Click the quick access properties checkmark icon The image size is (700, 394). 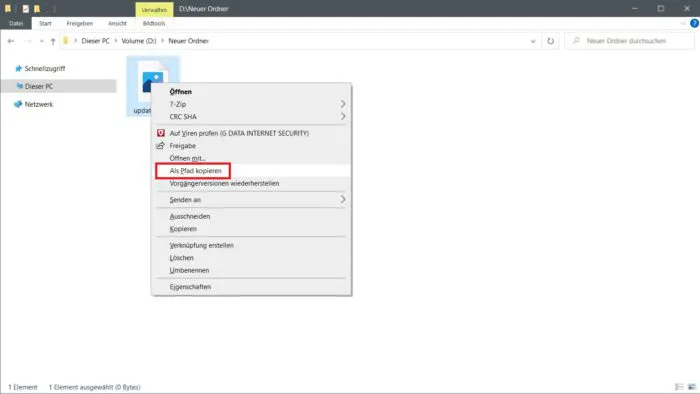click(26, 8)
